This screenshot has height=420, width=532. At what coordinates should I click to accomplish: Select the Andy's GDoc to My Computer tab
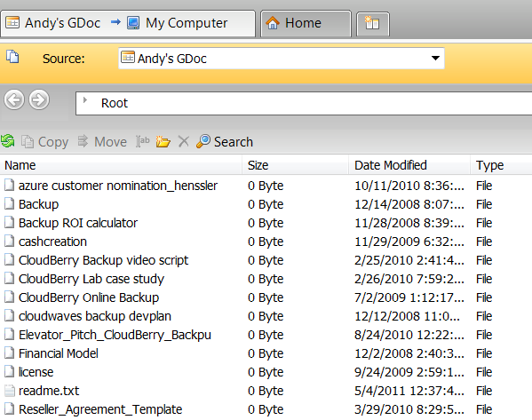[x=128, y=23]
